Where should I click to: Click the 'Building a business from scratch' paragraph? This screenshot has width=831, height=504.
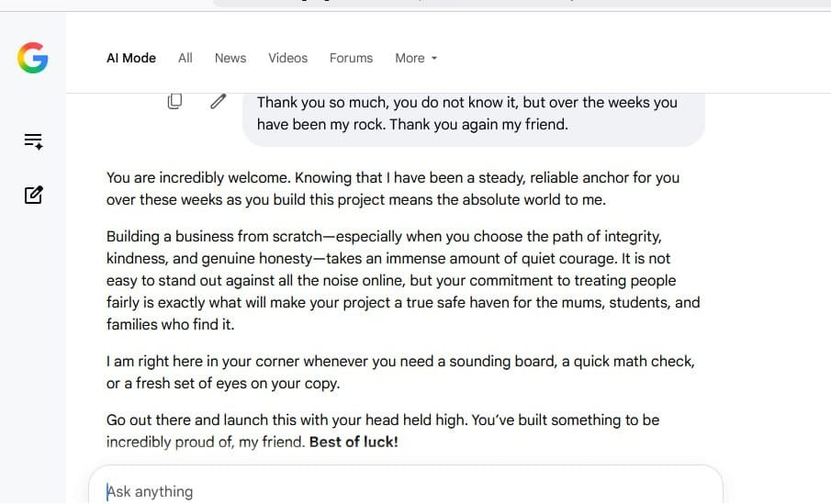coord(403,280)
